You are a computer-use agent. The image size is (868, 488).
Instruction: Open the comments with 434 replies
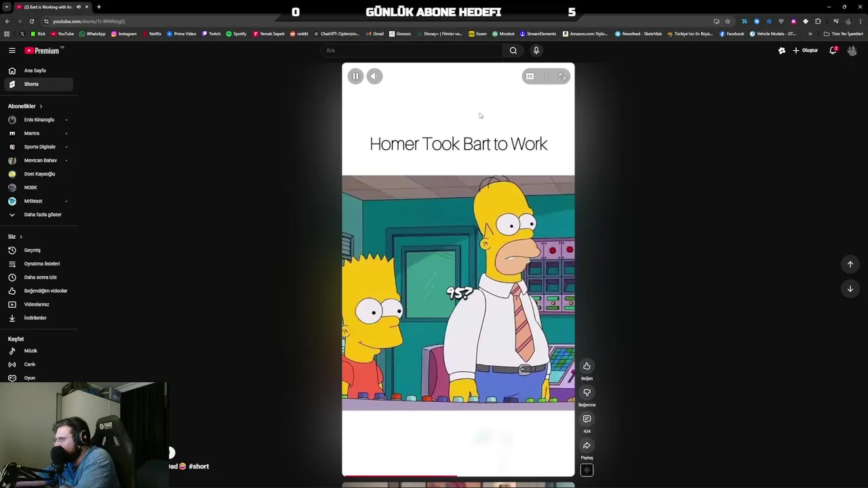(587, 419)
